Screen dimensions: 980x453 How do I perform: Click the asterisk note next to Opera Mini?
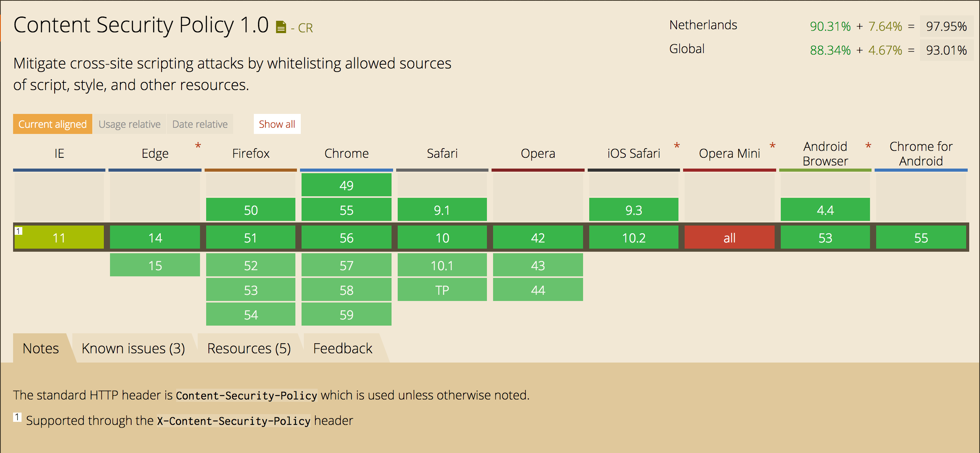point(772,146)
